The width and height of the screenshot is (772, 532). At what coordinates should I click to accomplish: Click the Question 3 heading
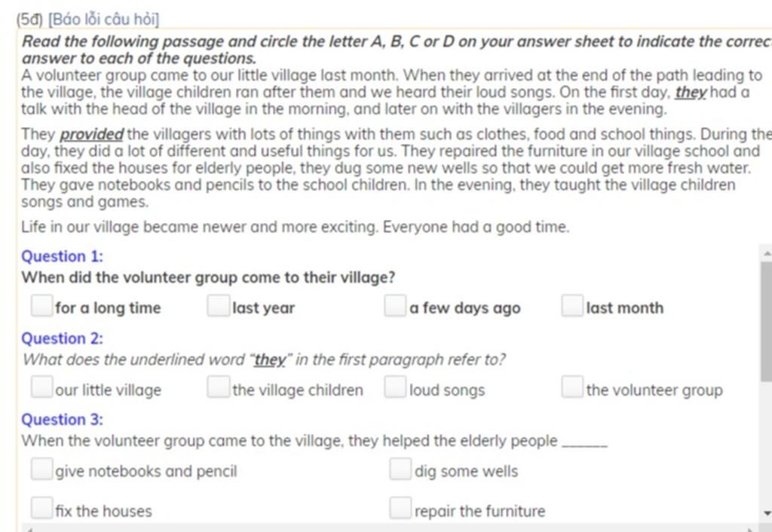62,420
